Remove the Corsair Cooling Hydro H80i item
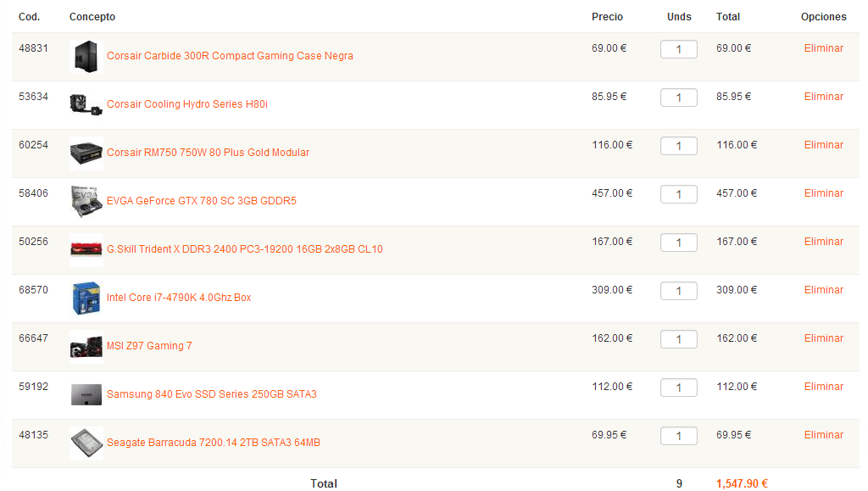The image size is (868, 491). coord(823,97)
